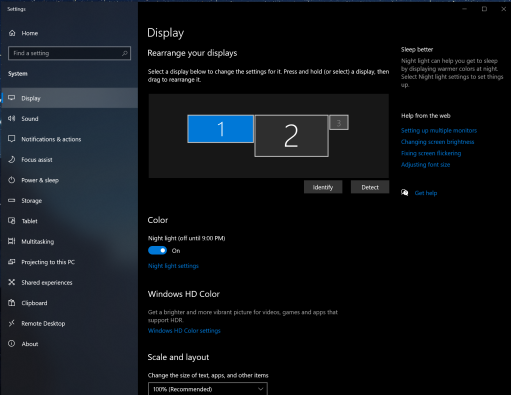Click the Remote Desktop icon
The height and width of the screenshot is (395, 511).
12,323
